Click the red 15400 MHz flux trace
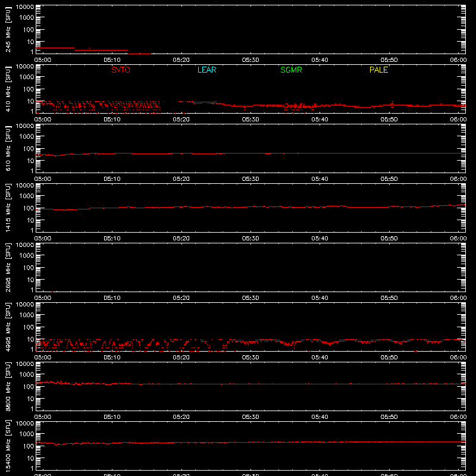Screen dimensions: 476x476 [250, 442]
